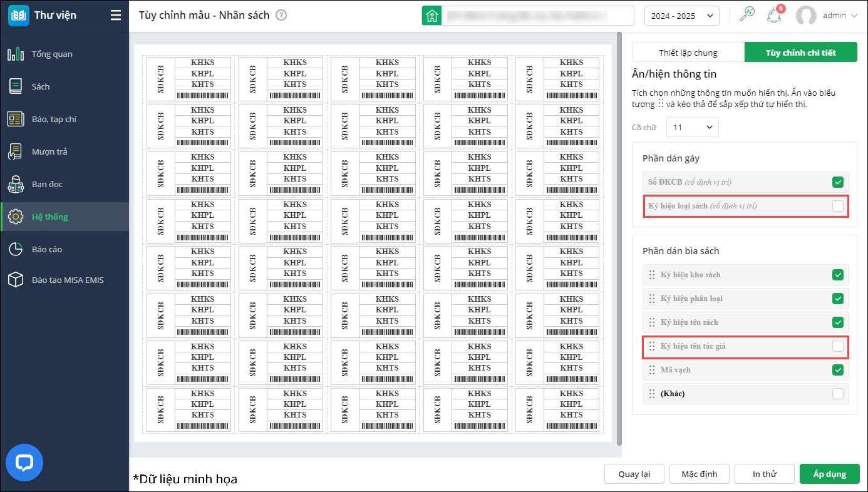Switch to Thiết lập chung tab
Image resolution: width=868 pixels, height=492 pixels.
[688, 53]
